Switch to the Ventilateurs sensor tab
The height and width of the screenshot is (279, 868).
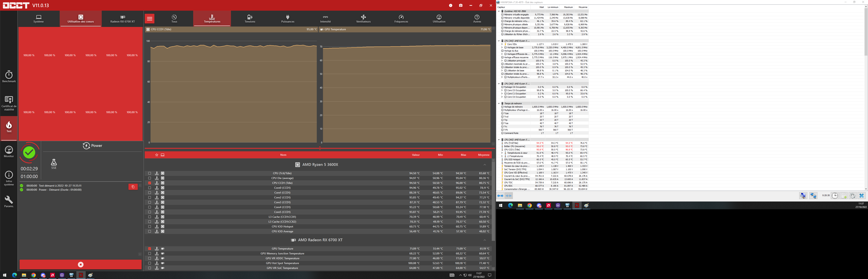(x=363, y=19)
